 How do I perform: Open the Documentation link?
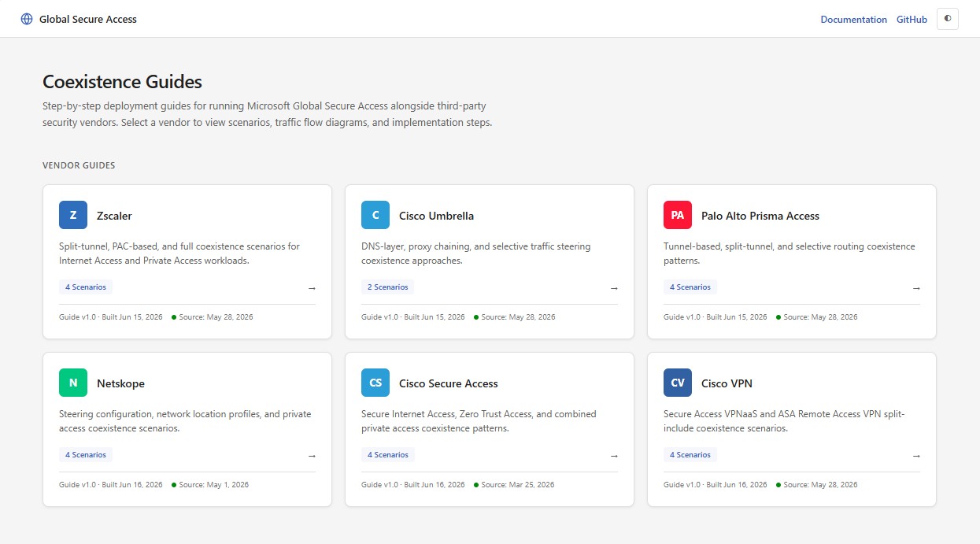point(853,20)
